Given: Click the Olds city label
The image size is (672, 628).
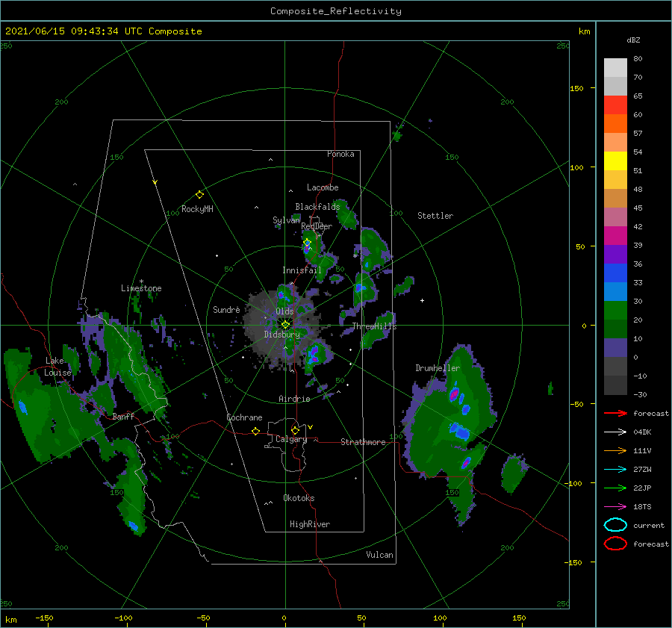Looking at the screenshot, I should (284, 311).
